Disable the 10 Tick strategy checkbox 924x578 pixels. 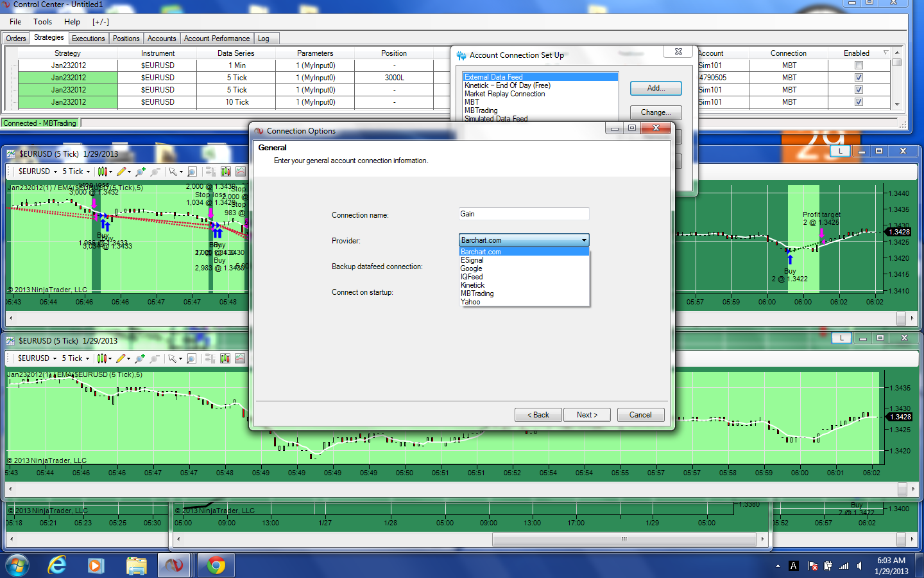pyautogui.click(x=859, y=102)
